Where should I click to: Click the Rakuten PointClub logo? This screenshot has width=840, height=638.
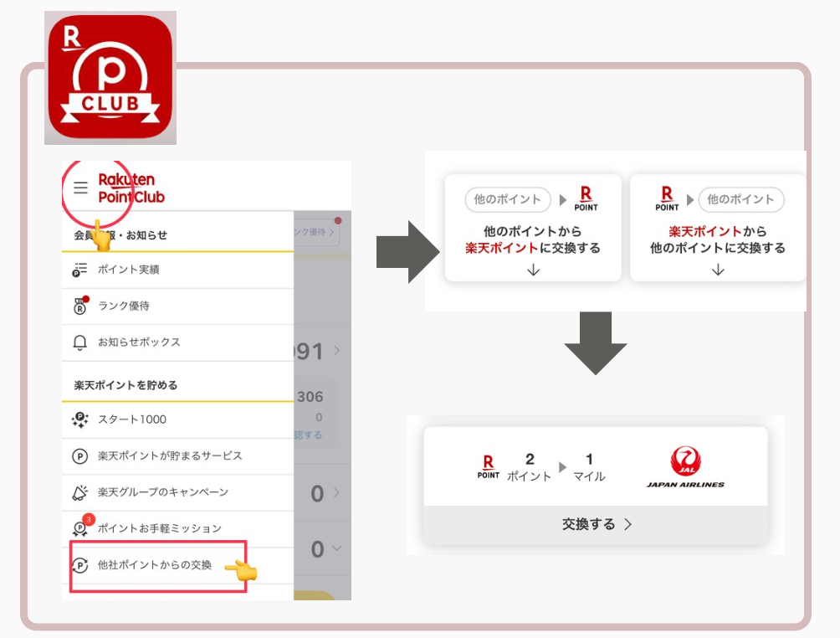coord(131,188)
